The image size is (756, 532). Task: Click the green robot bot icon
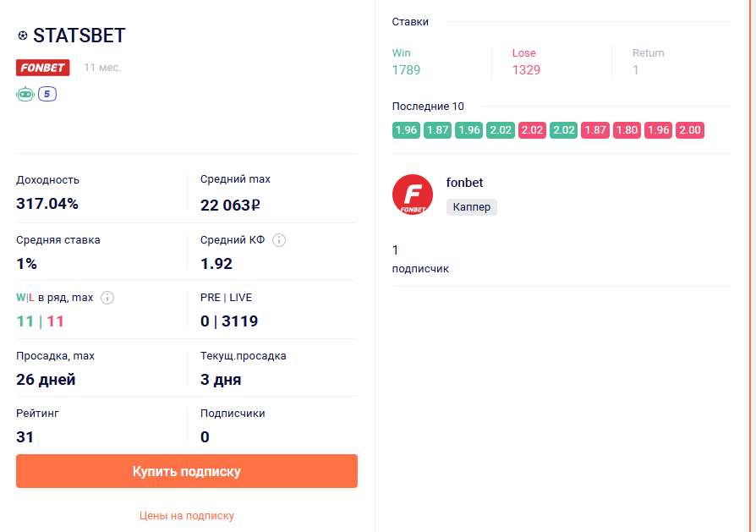click(25, 94)
